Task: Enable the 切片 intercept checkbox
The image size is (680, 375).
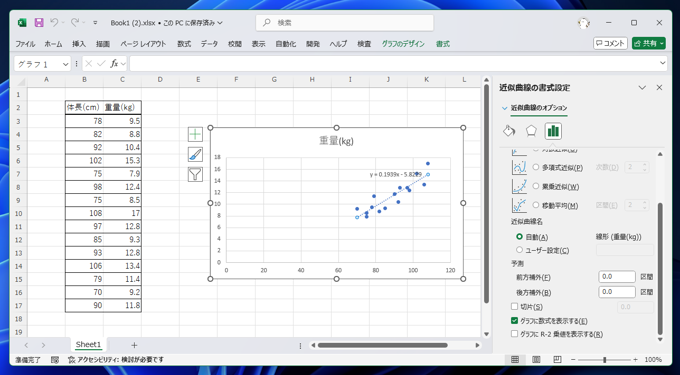Action: click(514, 307)
